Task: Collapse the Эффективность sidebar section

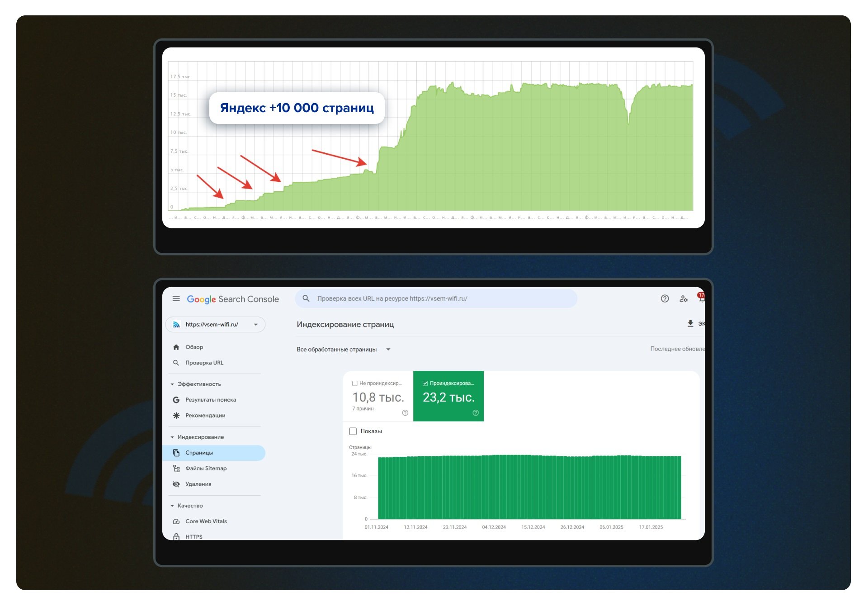Action: (x=172, y=384)
